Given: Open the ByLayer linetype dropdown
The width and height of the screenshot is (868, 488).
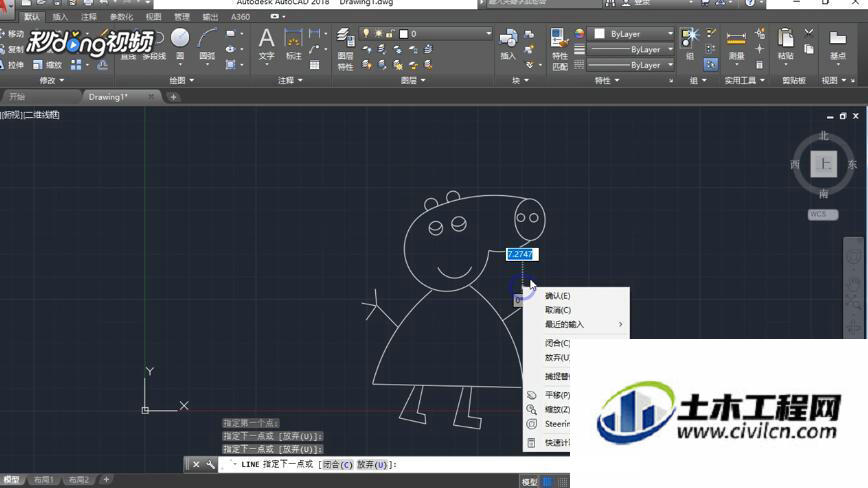Looking at the screenshot, I should click(x=631, y=65).
